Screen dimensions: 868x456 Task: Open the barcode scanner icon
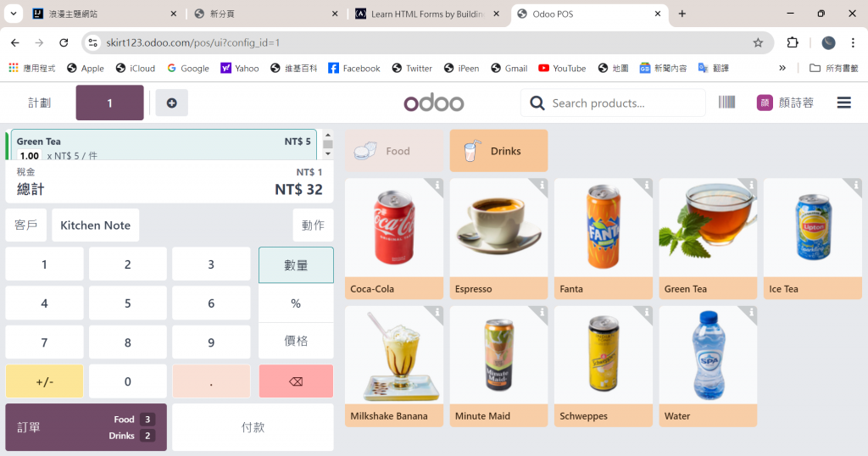(726, 103)
